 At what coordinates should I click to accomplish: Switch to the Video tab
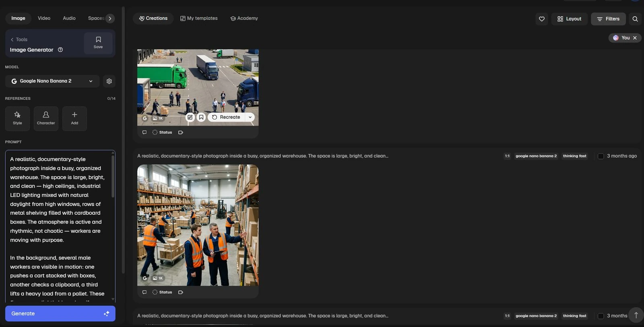44,18
